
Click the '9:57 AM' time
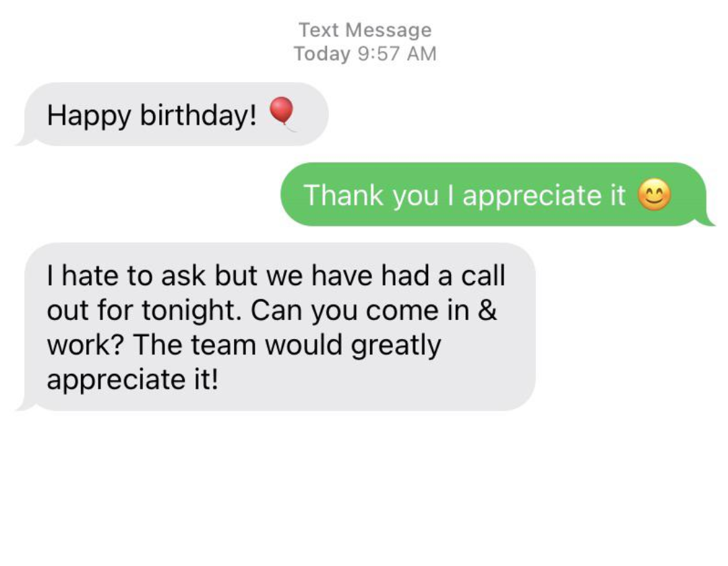tap(397, 54)
